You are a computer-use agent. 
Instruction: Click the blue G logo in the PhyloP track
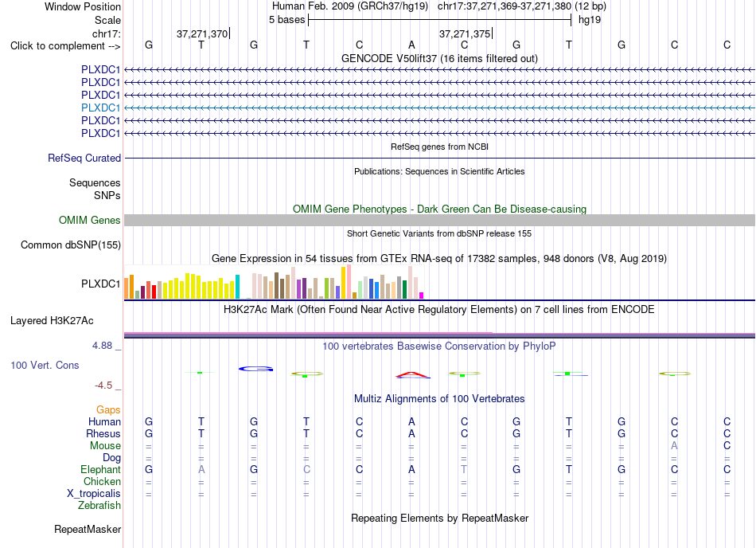tap(255, 369)
